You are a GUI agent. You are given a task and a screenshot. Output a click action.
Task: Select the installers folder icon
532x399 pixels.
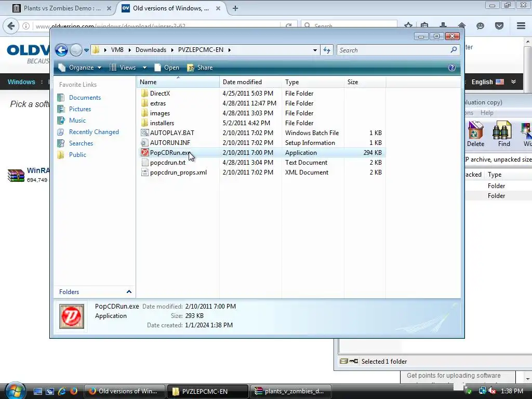[x=145, y=123]
